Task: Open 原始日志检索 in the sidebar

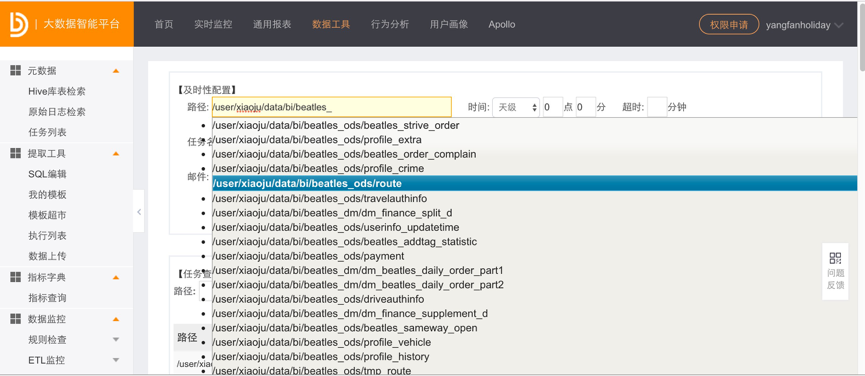Action: pyautogui.click(x=57, y=112)
